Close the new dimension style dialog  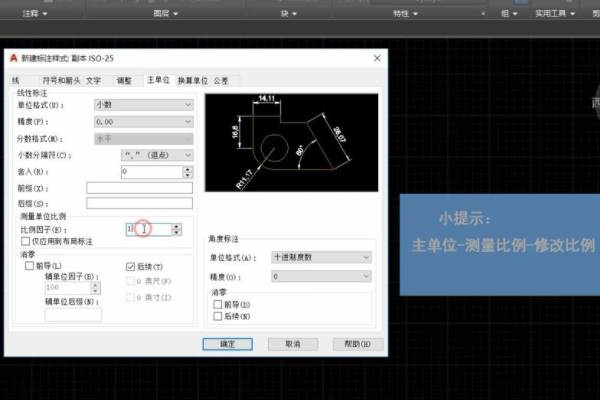376,59
